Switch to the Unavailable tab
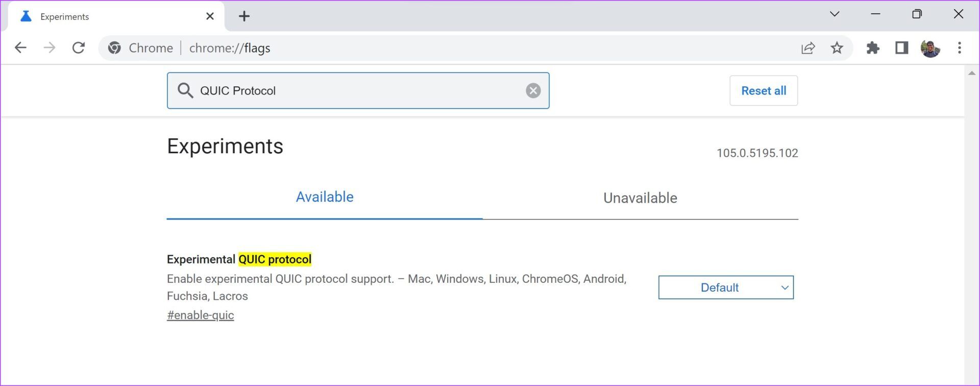Viewport: 980px width, 386px height. click(x=640, y=198)
